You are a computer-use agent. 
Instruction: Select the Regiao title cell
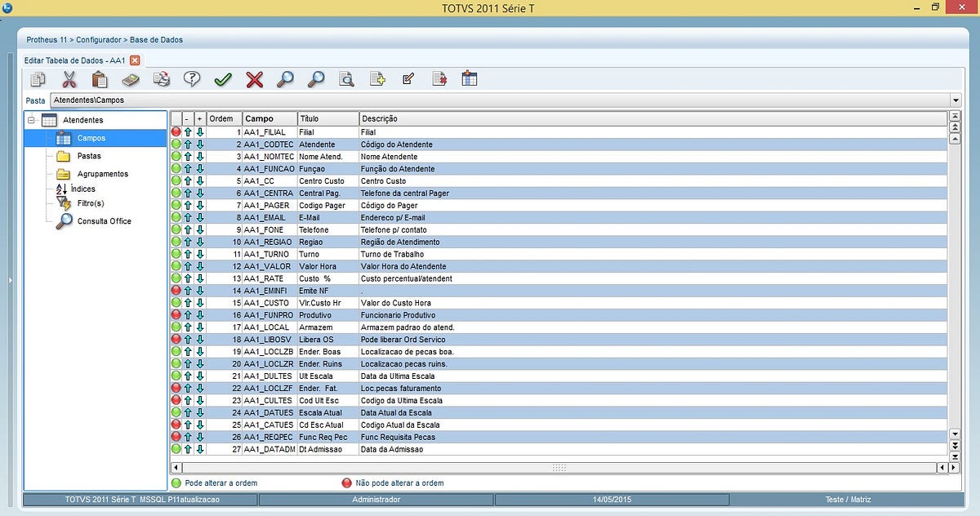328,242
